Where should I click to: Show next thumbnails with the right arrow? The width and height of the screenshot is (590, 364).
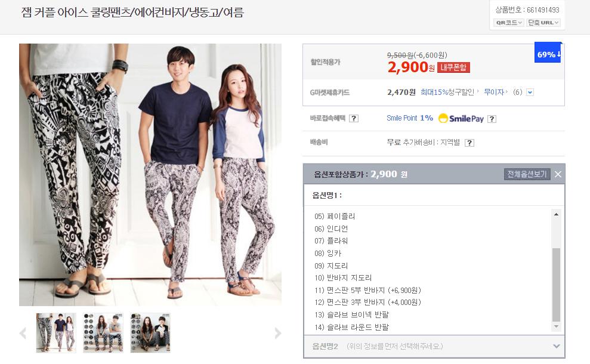(x=277, y=333)
